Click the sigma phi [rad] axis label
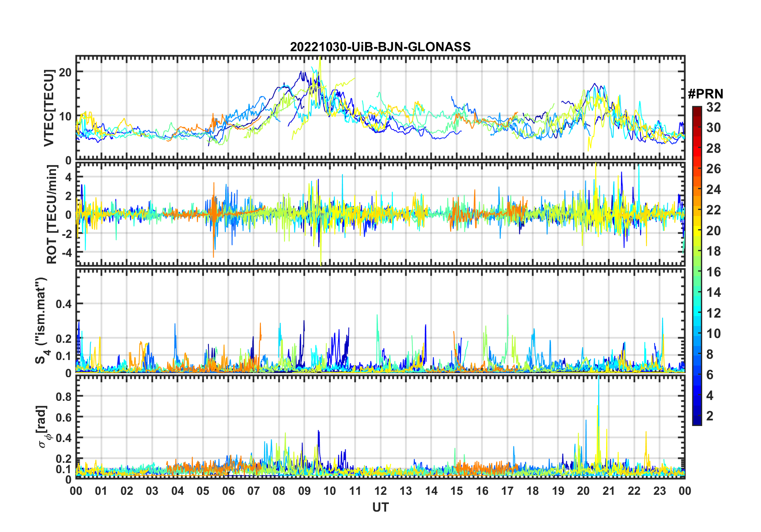Screen dimensions: 761x532 click(x=44, y=426)
